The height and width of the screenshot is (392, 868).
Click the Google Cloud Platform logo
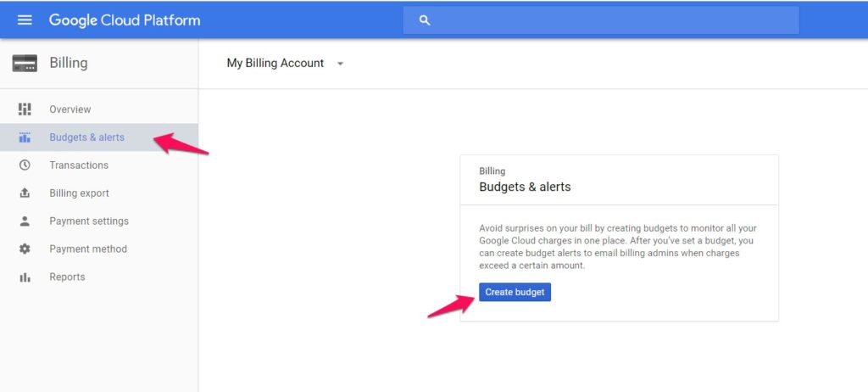[x=125, y=20]
